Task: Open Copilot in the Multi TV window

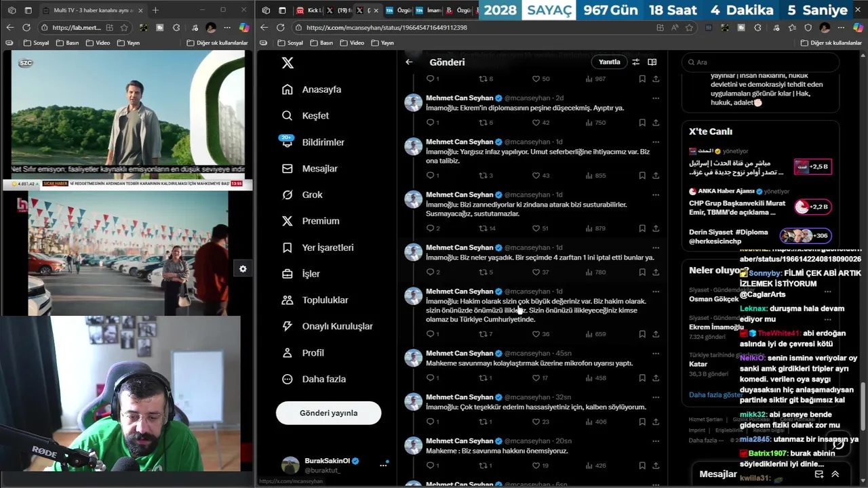Action: click(x=244, y=28)
